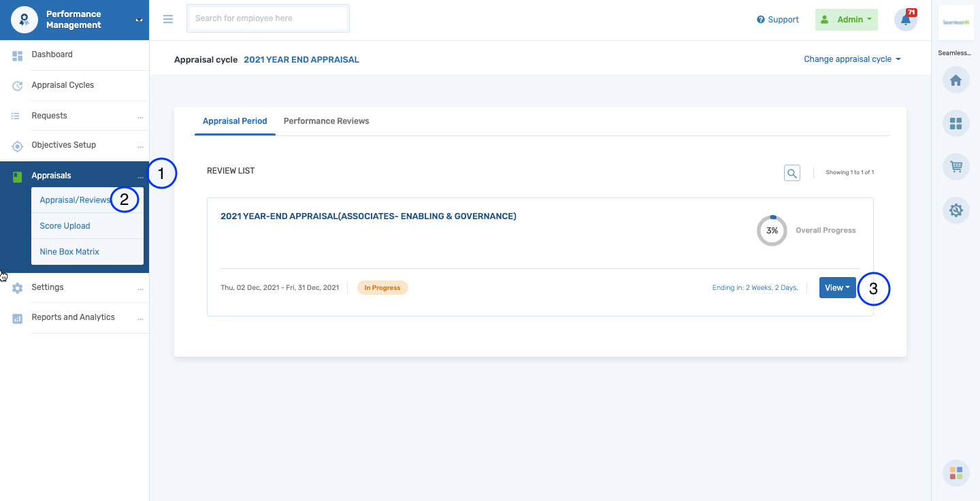This screenshot has height=501, width=980.
Task: Click the shopping cart icon on the right sidebar
Action: click(955, 166)
